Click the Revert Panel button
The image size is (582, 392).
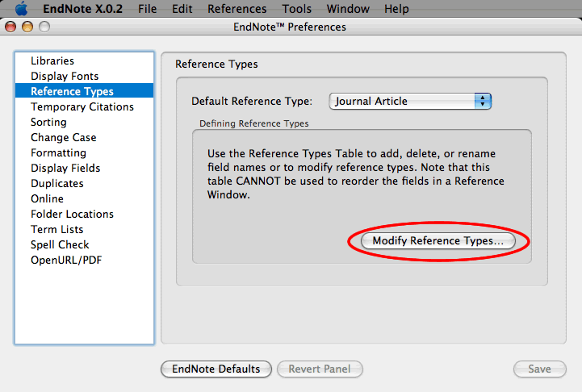tap(320, 369)
